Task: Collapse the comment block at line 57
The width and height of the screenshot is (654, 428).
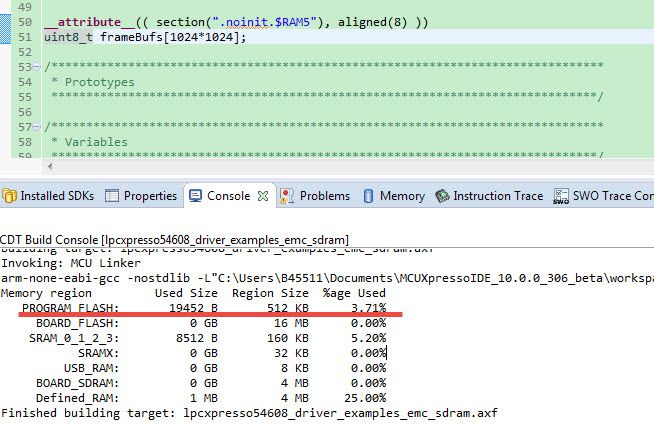Action: pyautogui.click(x=37, y=126)
